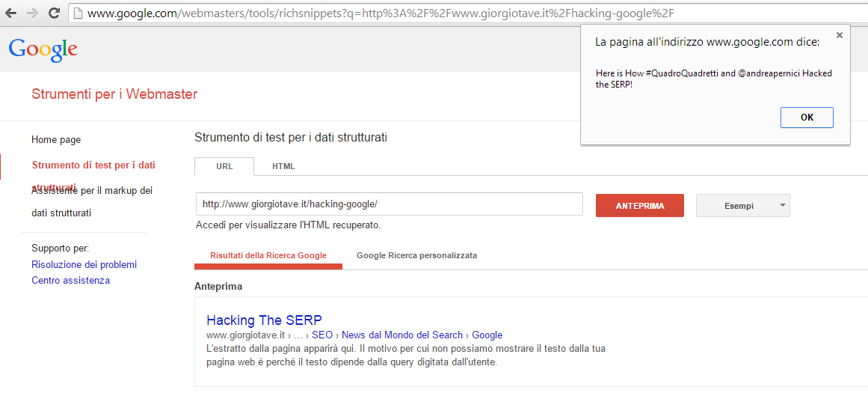Image resolution: width=868 pixels, height=393 pixels.
Task: Select Risultati della Ricerca Google tab
Action: 268,256
